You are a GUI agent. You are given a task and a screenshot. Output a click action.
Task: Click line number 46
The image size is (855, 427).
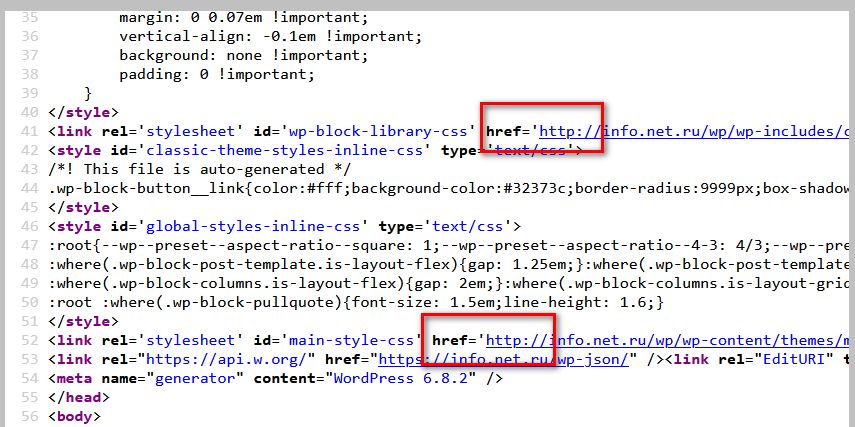tap(29, 226)
